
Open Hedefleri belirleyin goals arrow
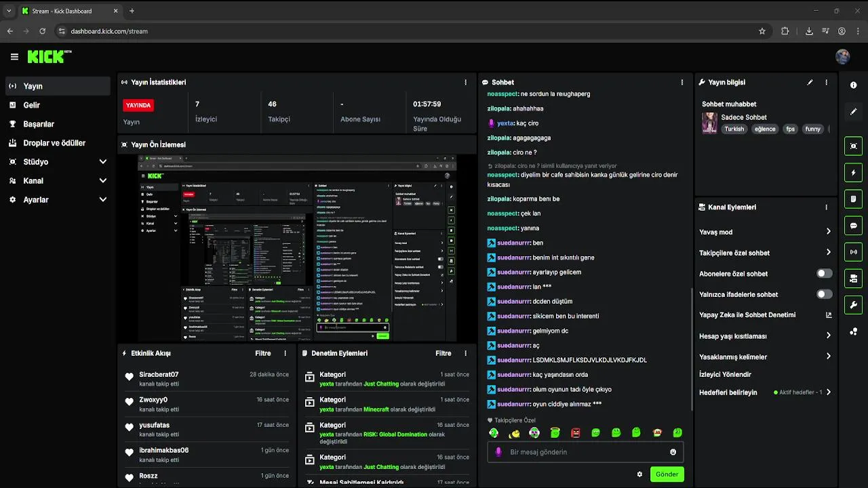point(828,392)
